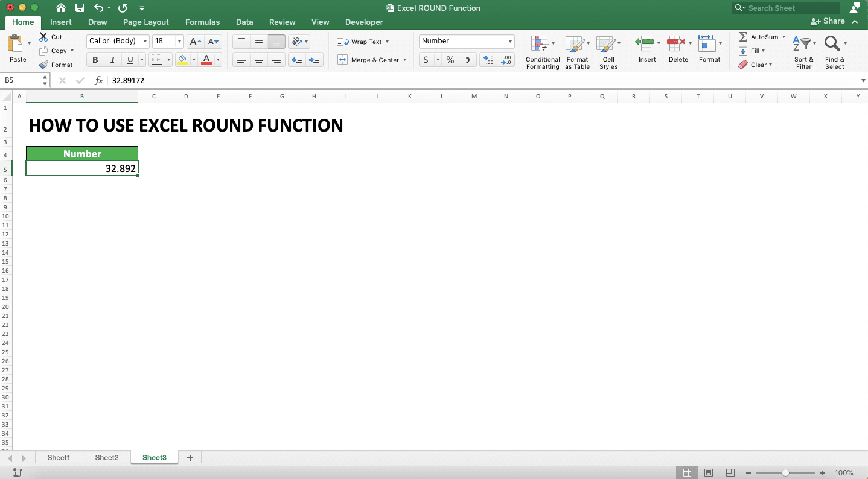Open Cell Styles gallery

point(608,52)
